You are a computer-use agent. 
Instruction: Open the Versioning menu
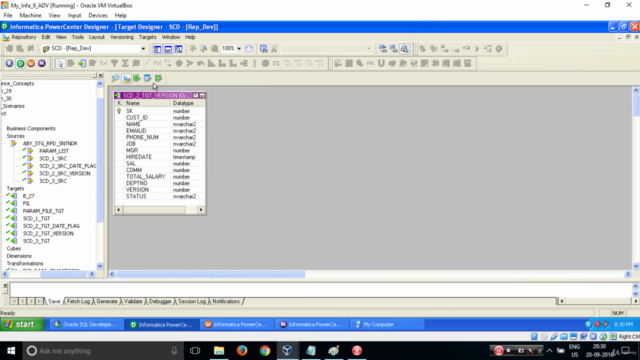[122, 37]
